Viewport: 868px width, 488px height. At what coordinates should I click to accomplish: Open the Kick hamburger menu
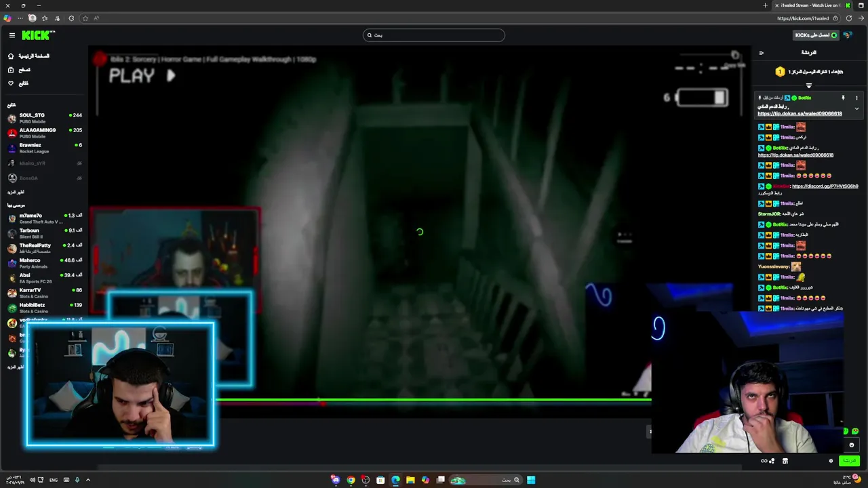(x=12, y=35)
